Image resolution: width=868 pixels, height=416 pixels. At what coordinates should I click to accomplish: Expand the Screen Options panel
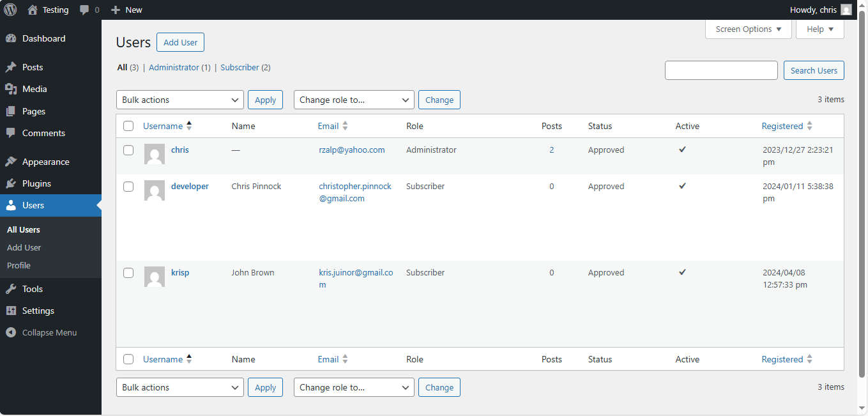pyautogui.click(x=748, y=29)
